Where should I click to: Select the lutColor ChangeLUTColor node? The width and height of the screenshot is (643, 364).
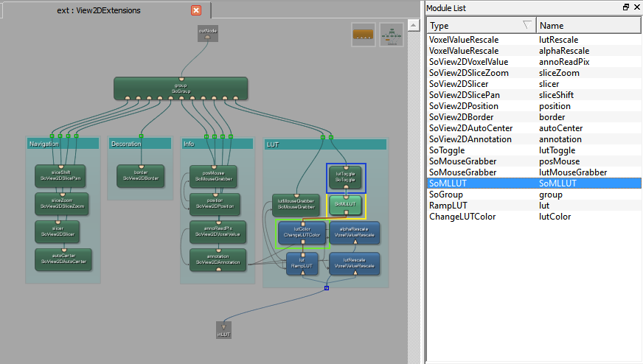click(x=301, y=234)
